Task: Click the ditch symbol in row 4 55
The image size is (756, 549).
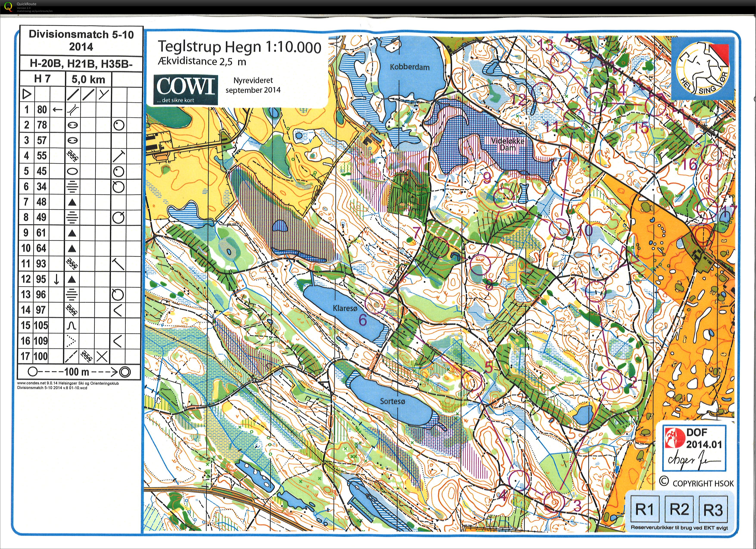Action: pyautogui.click(x=73, y=156)
